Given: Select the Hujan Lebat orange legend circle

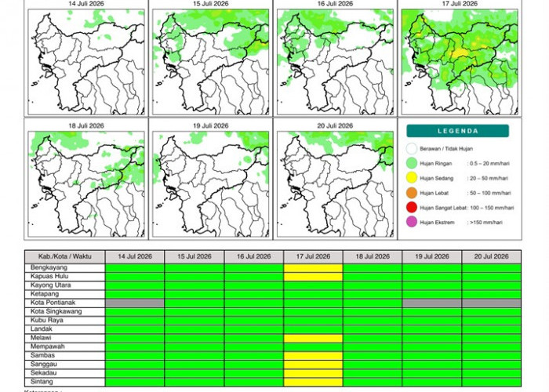Looking at the screenshot, I should point(412,193).
